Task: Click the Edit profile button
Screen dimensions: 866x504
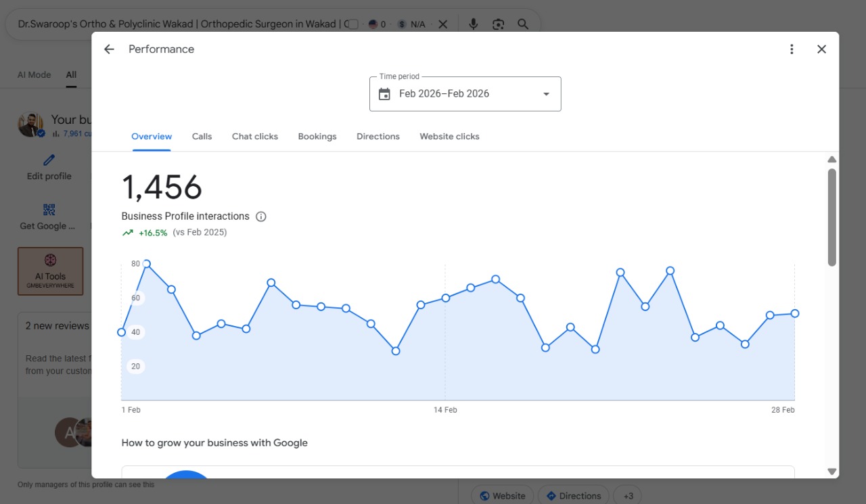Action: click(x=49, y=167)
